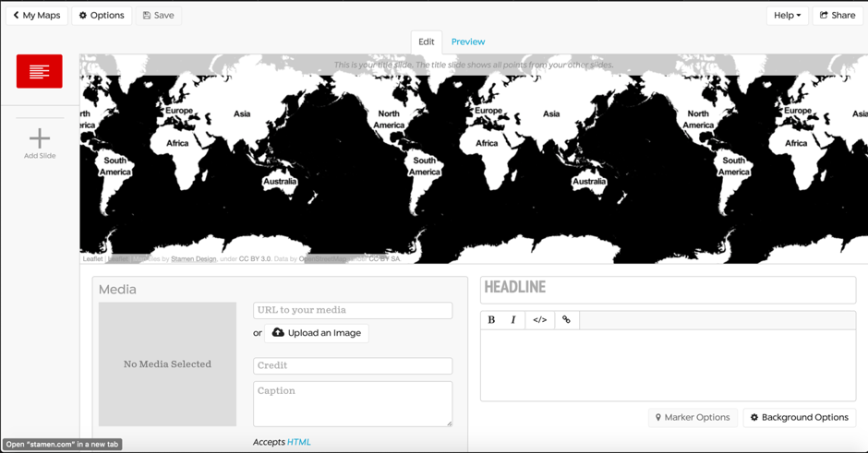This screenshot has width=868, height=453.
Task: Click the Headline text field
Action: (x=668, y=288)
